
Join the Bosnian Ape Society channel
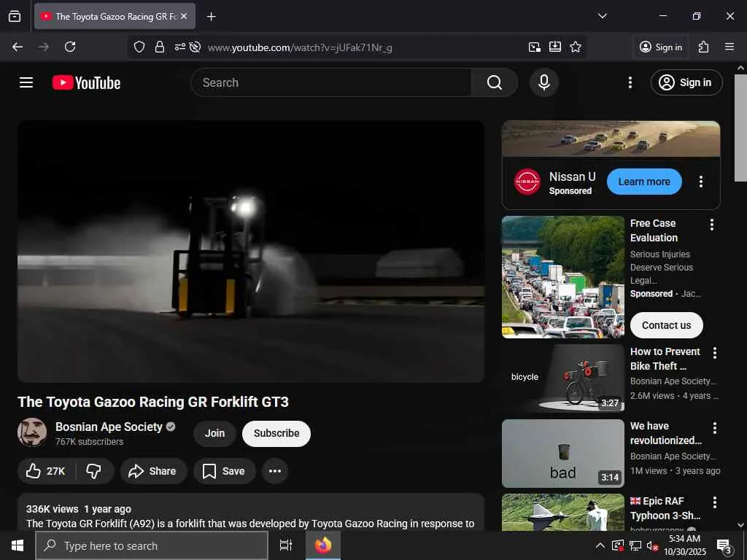214,433
